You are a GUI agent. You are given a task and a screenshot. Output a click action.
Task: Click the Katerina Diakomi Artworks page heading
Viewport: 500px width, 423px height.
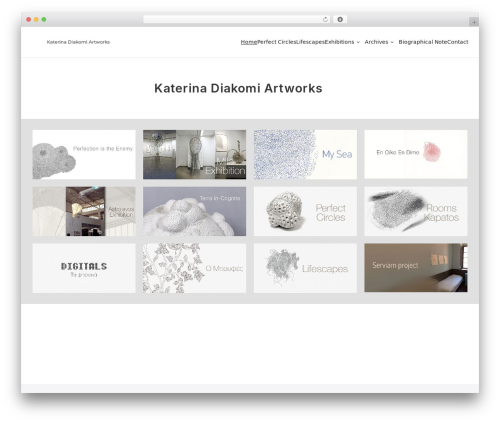(238, 88)
